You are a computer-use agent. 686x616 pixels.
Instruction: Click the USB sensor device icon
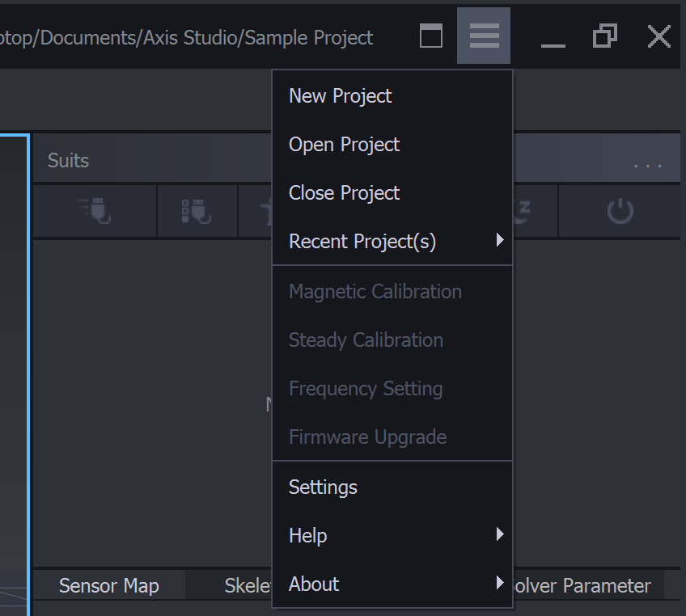coord(197,211)
